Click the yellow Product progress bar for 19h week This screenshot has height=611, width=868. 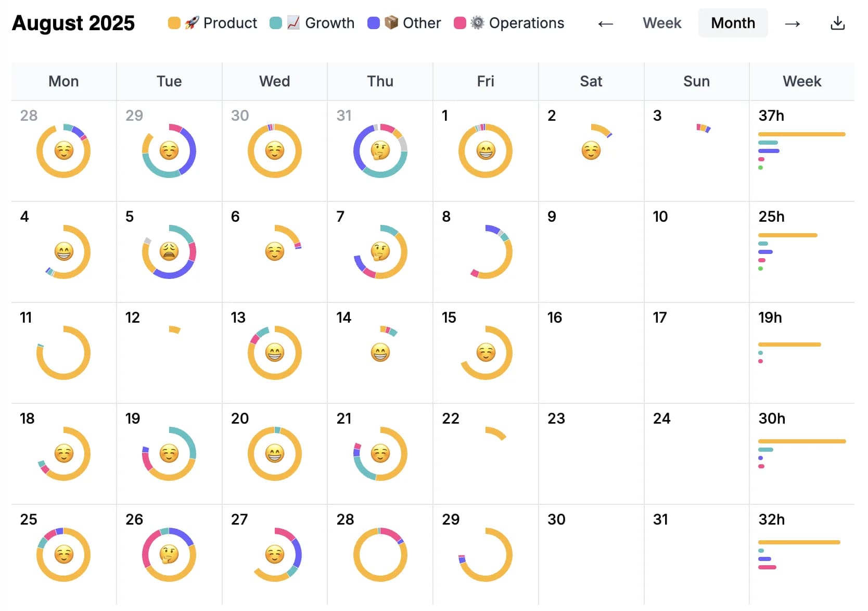click(x=789, y=344)
